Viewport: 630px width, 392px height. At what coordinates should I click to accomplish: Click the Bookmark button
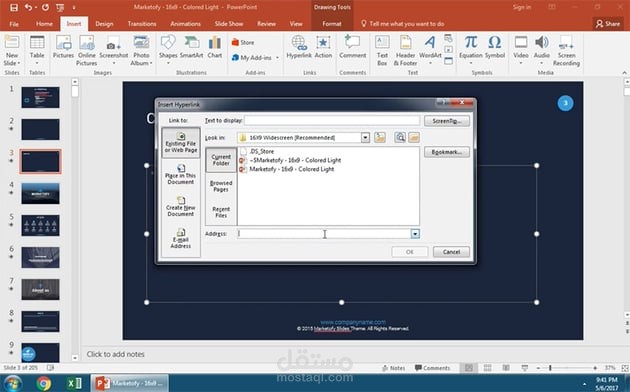tap(447, 152)
